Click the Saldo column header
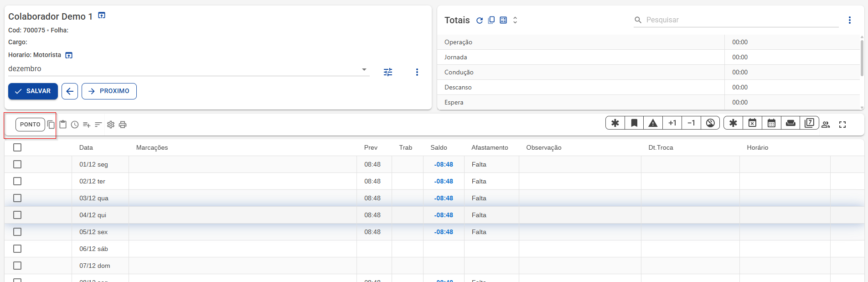The image size is (868, 282). coord(439,147)
